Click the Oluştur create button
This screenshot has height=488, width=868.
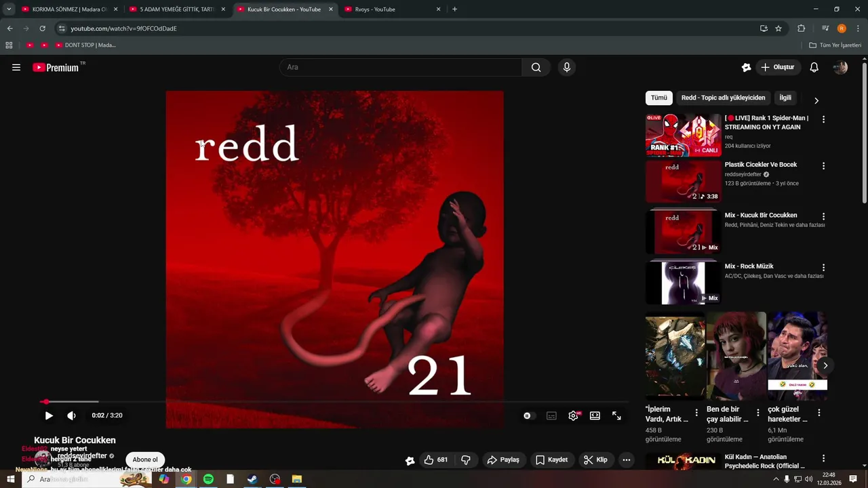[x=778, y=67]
